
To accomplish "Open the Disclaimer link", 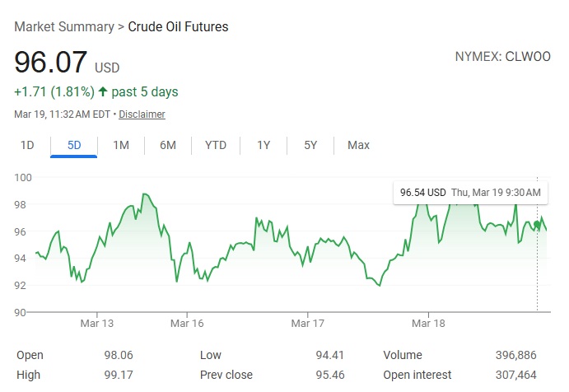I will (142, 114).
